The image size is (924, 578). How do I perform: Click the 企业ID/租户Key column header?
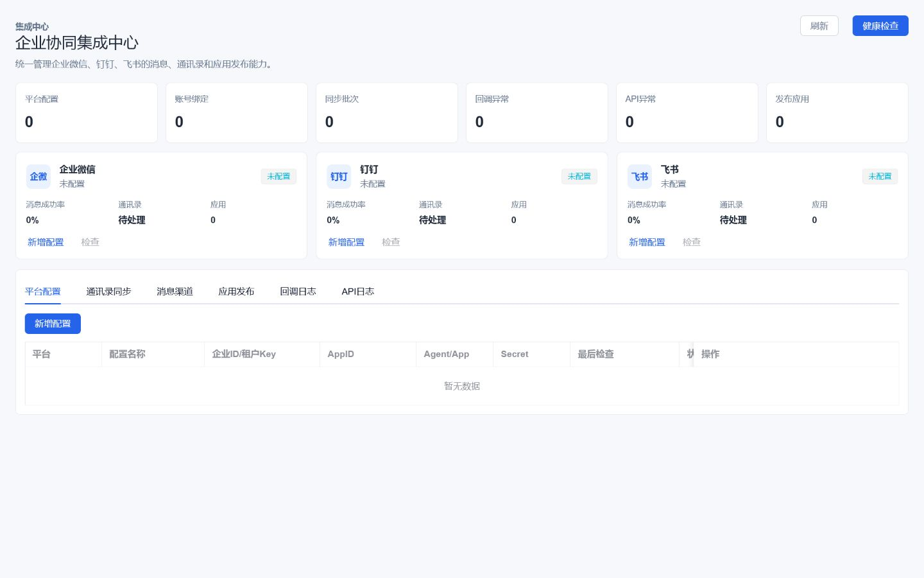[262, 355]
